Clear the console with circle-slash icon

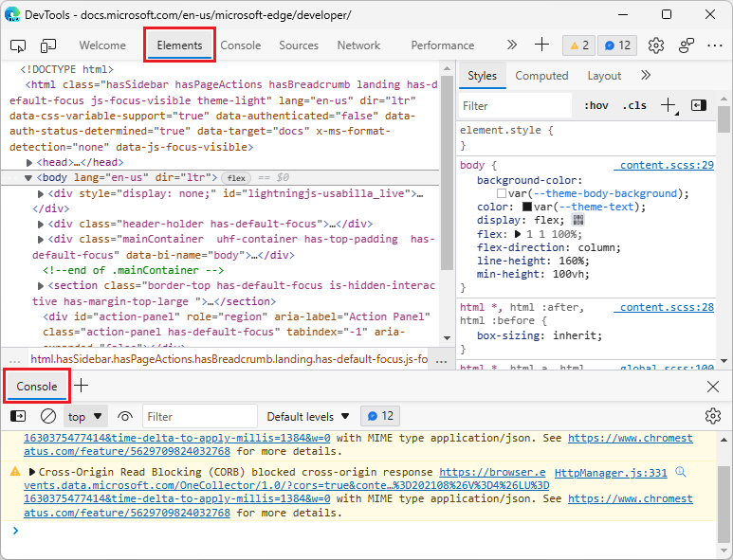(48, 416)
